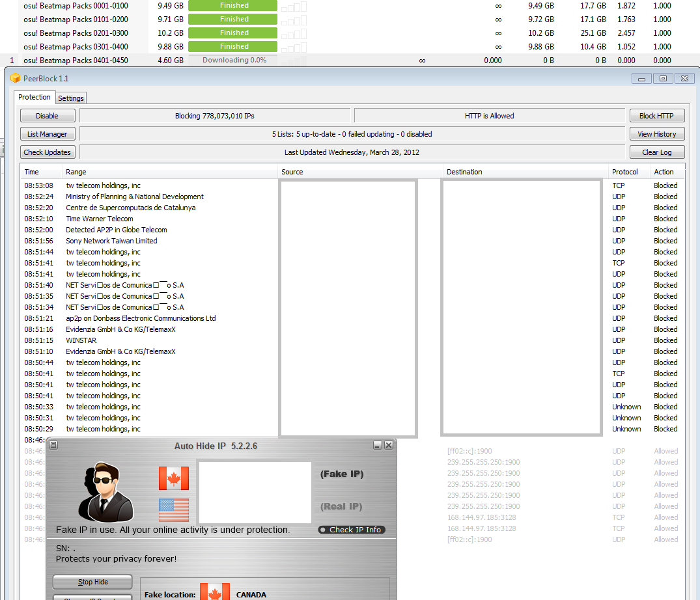Click the PeerBlock cube icon in title bar
Screen dimensions: 700x600
16,79
